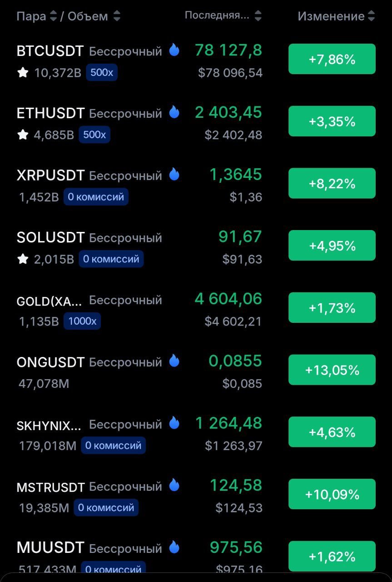Click the flame icon beside MUUSDT
Viewport: 392px width, 582px height.
[174, 547]
